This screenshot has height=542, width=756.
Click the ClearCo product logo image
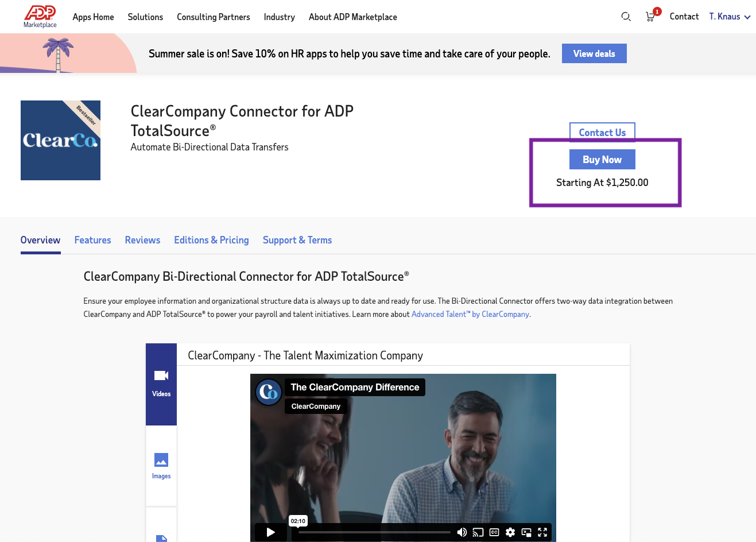tap(60, 140)
